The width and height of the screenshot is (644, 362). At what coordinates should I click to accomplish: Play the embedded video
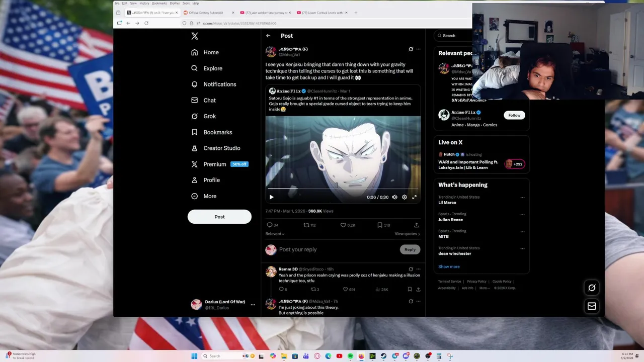click(271, 197)
